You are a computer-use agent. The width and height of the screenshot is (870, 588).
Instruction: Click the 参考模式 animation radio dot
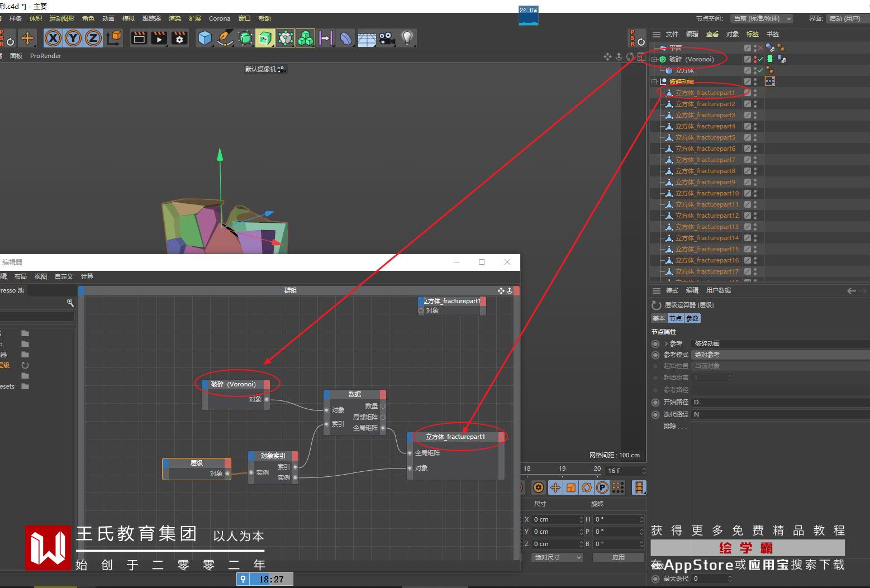coord(655,355)
